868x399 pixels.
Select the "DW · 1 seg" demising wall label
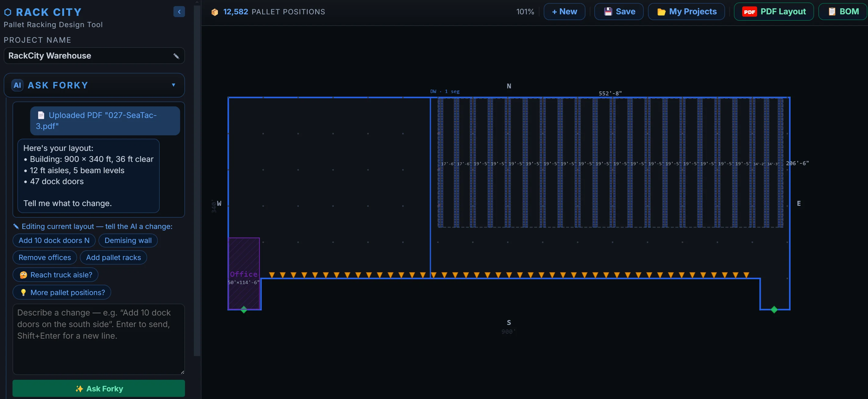coord(445,91)
